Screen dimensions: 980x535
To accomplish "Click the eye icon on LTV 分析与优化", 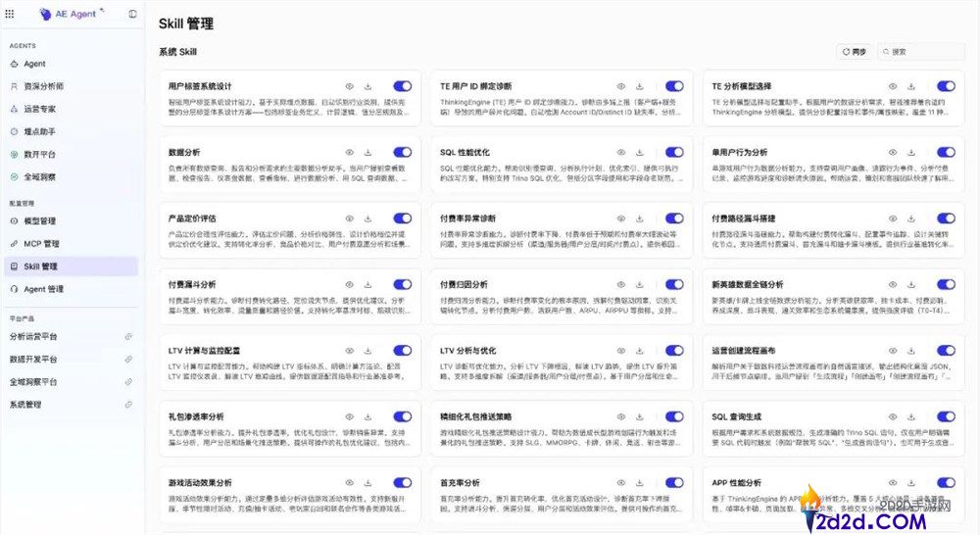I will tap(621, 351).
